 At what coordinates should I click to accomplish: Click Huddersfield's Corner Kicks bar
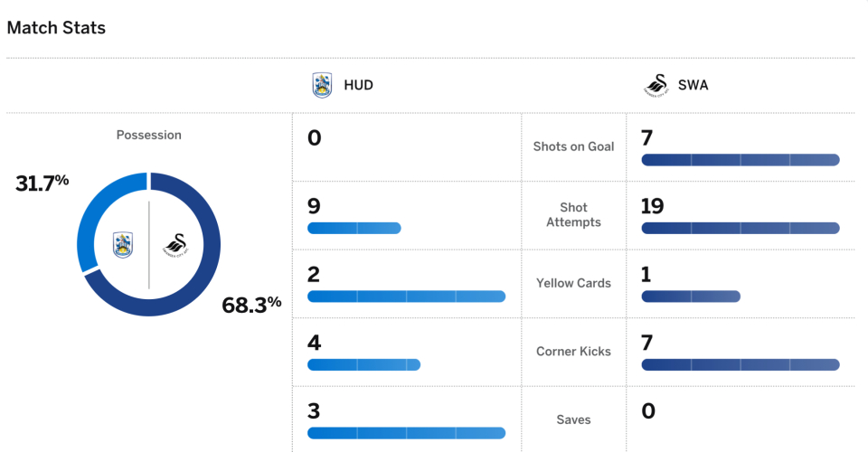(x=363, y=364)
